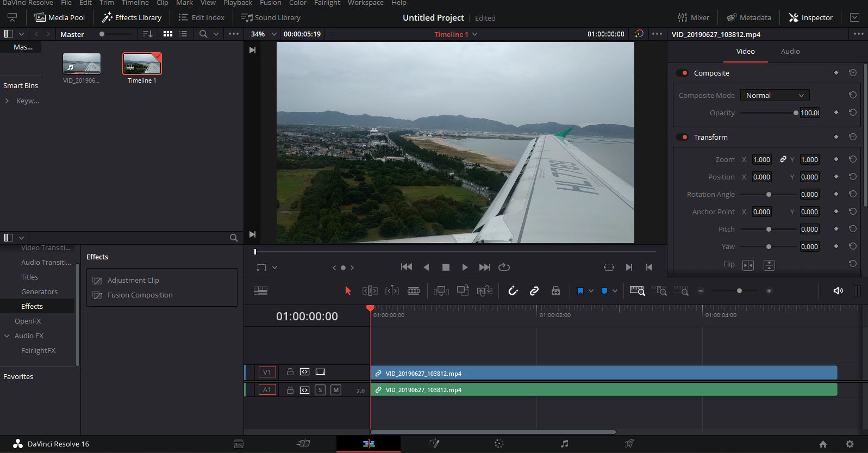Image resolution: width=868 pixels, height=453 pixels.
Task: Toggle the Transform section enable switch
Action: tap(682, 137)
